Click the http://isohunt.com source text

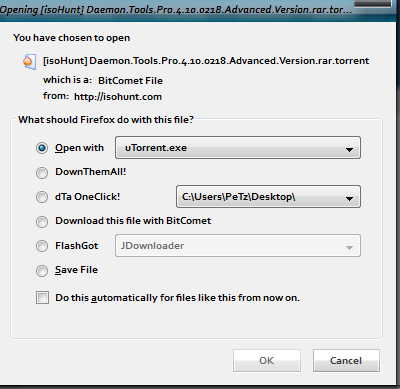pos(118,97)
